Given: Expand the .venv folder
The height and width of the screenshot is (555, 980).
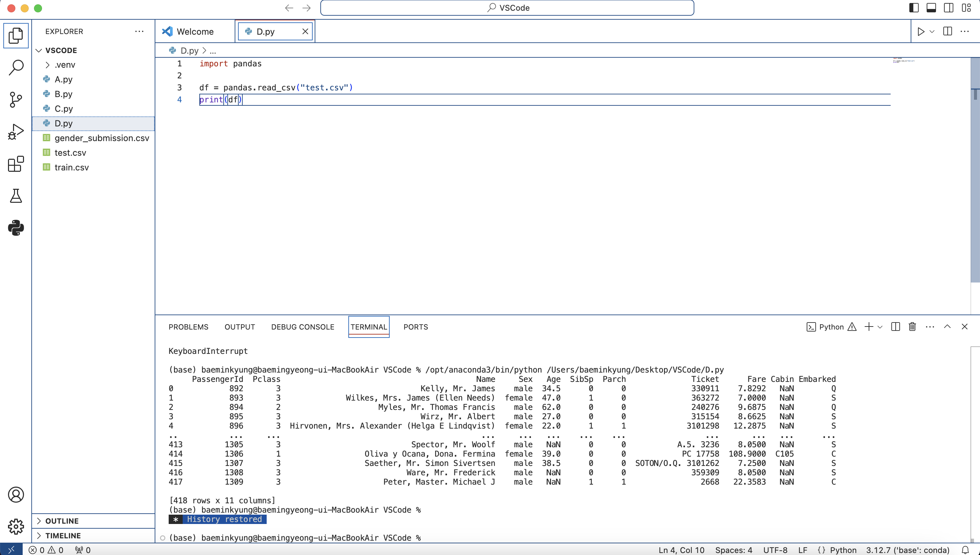Looking at the screenshot, I should click(93, 65).
